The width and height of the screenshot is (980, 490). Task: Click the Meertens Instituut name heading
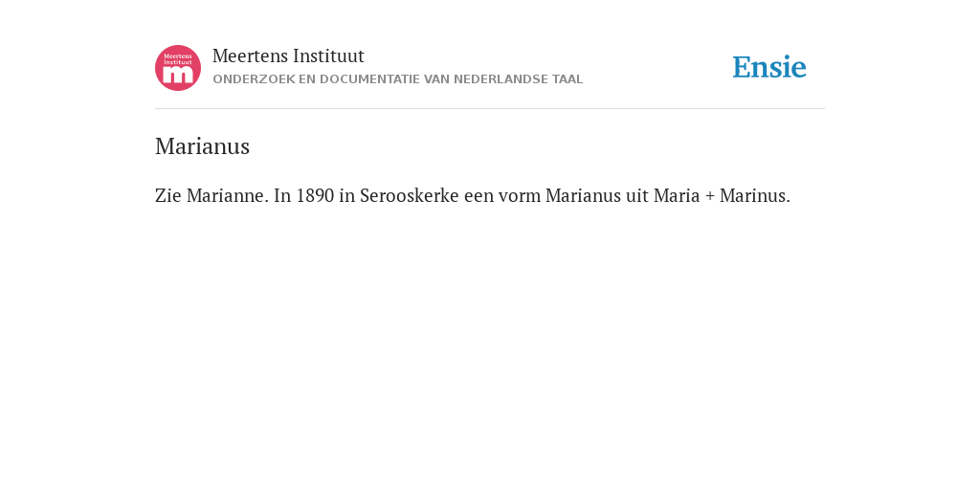[288, 56]
